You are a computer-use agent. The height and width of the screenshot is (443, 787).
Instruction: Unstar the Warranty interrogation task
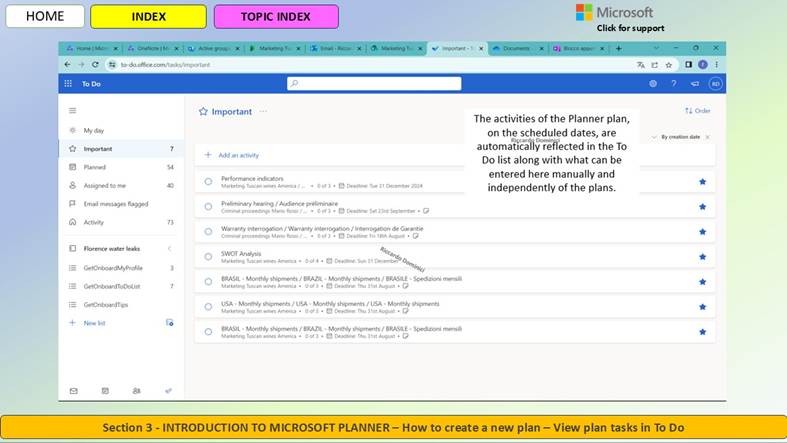click(703, 232)
